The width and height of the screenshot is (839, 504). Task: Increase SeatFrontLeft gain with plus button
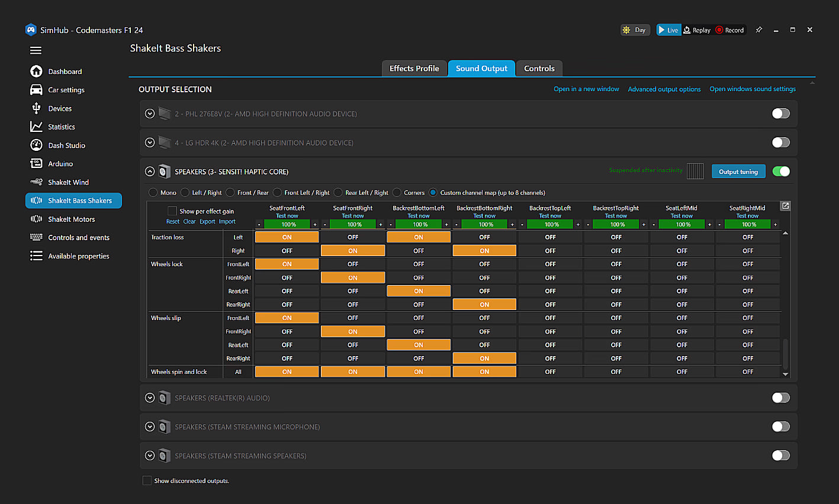315,225
